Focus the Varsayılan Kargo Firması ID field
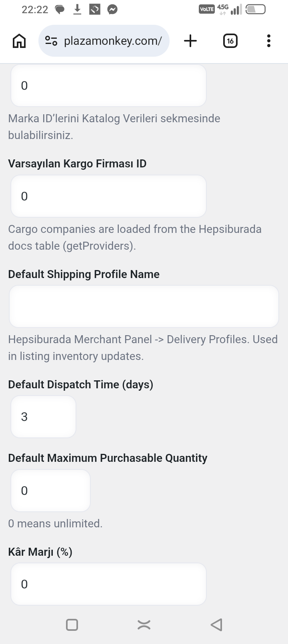This screenshot has height=644, width=288. point(108,196)
